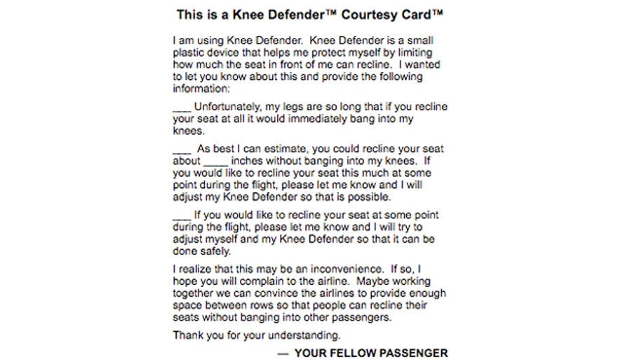Image resolution: width=644 pixels, height=362 pixels.
Task: Click the words "plastic device" in first paragraph
Action: 207,53
